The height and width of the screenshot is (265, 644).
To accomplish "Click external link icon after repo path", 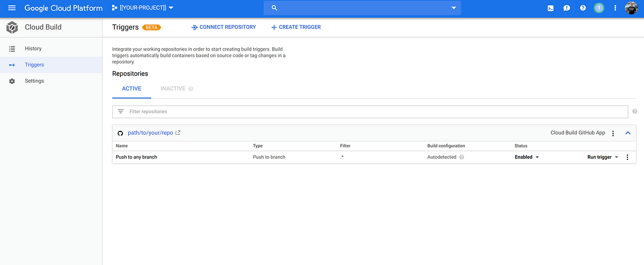I will point(178,132).
